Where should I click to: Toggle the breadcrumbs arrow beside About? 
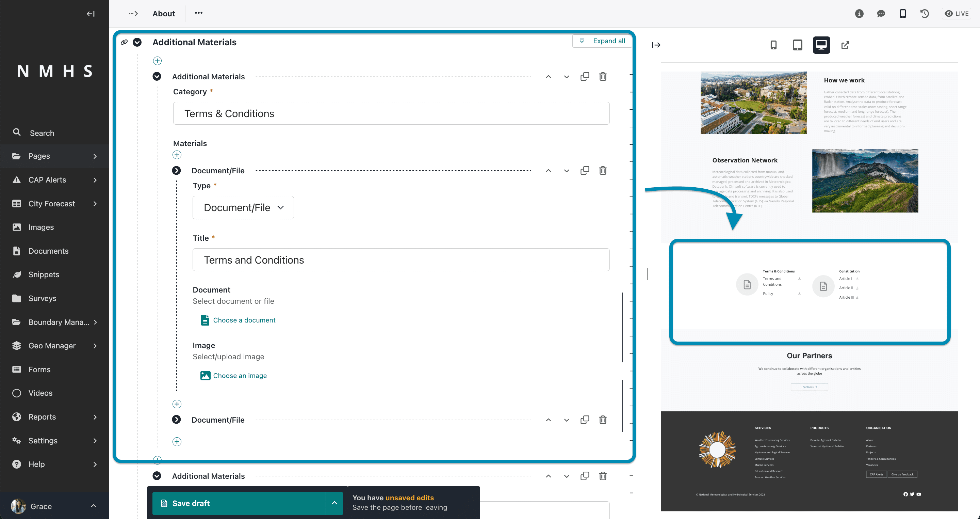pos(133,14)
